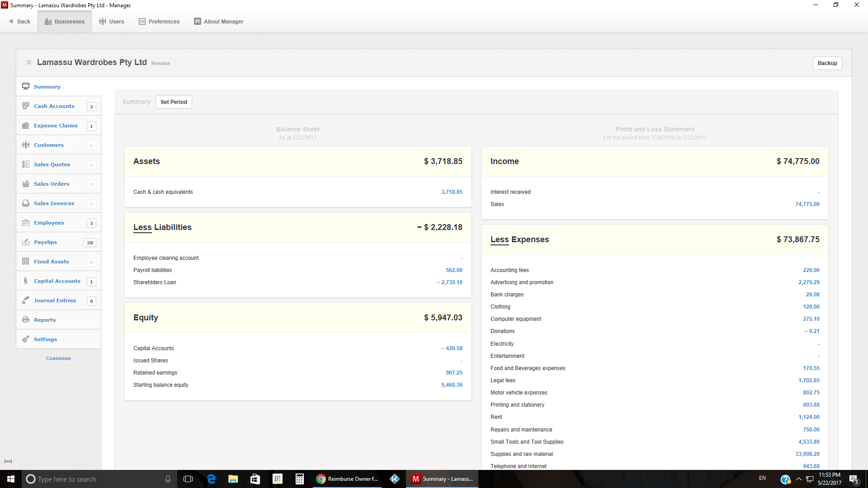Click the Sales Orders basket icon
The image size is (868, 488).
[26, 183]
